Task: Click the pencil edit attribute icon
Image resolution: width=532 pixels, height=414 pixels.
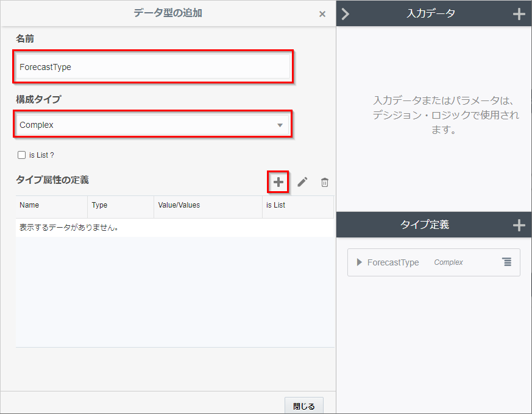Action: pos(302,182)
